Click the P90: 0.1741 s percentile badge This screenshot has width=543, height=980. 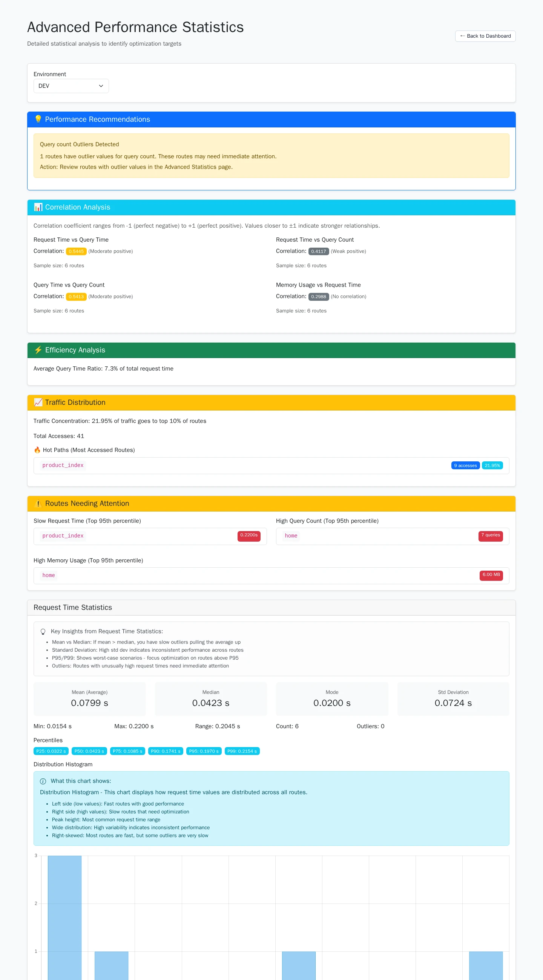166,751
